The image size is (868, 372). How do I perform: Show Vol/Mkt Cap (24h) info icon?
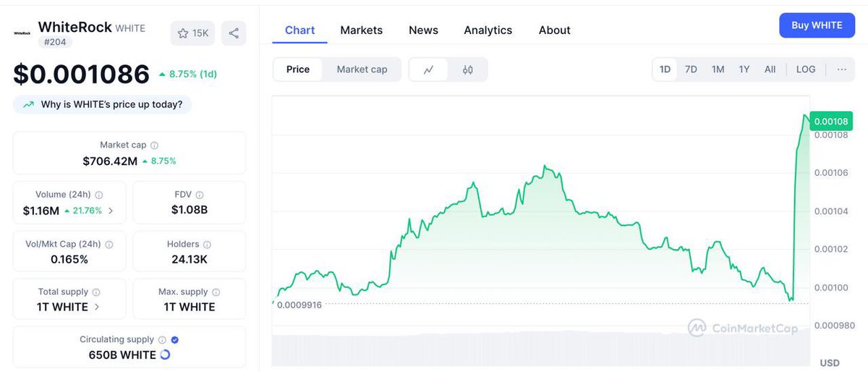(x=110, y=245)
